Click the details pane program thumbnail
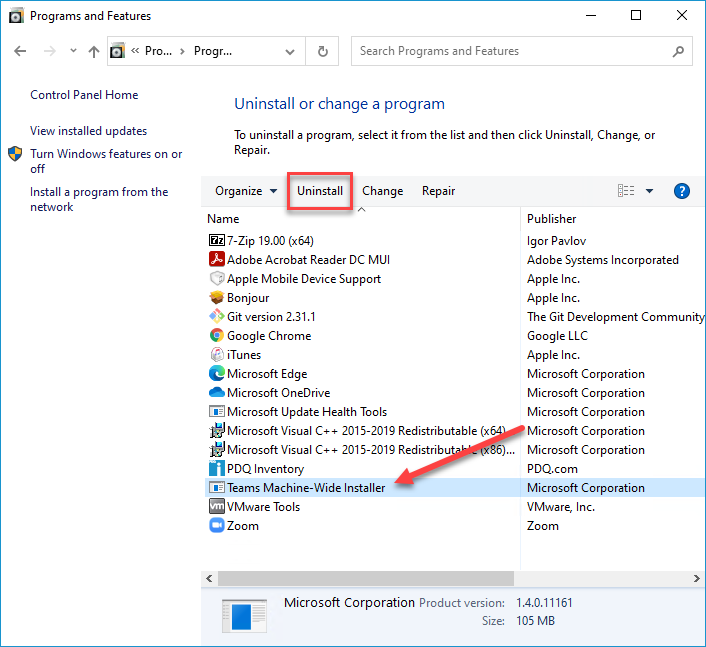 coord(244,615)
